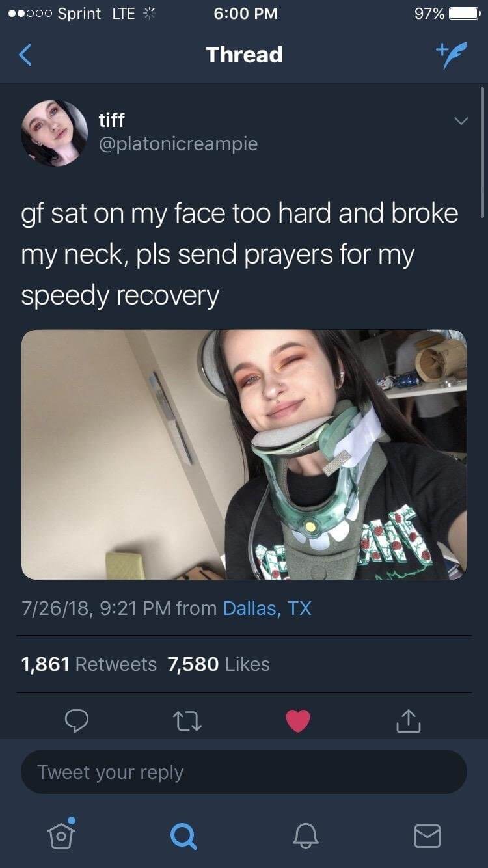Tap the Tweet your reply field
This screenshot has width=488, height=868.
(244, 772)
